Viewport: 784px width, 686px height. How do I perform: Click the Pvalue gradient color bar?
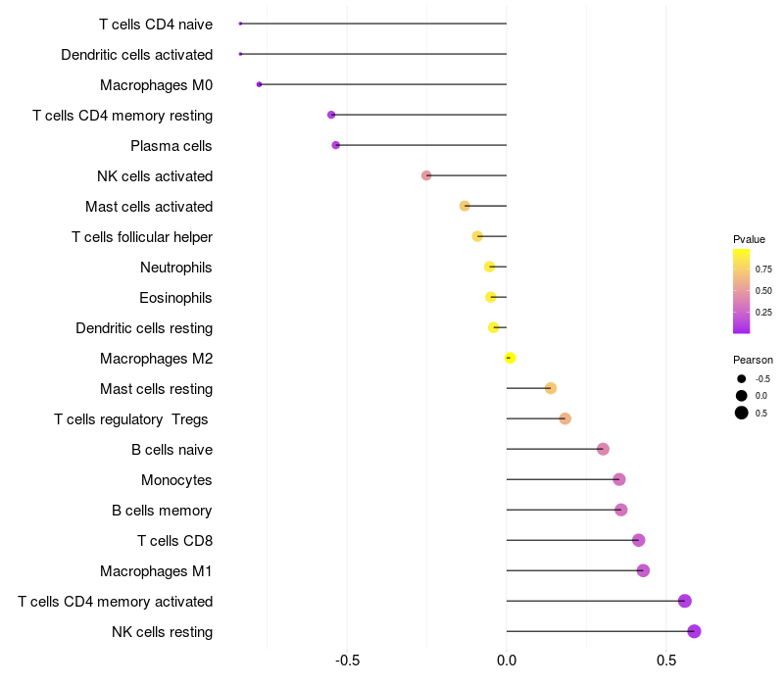tap(742, 291)
